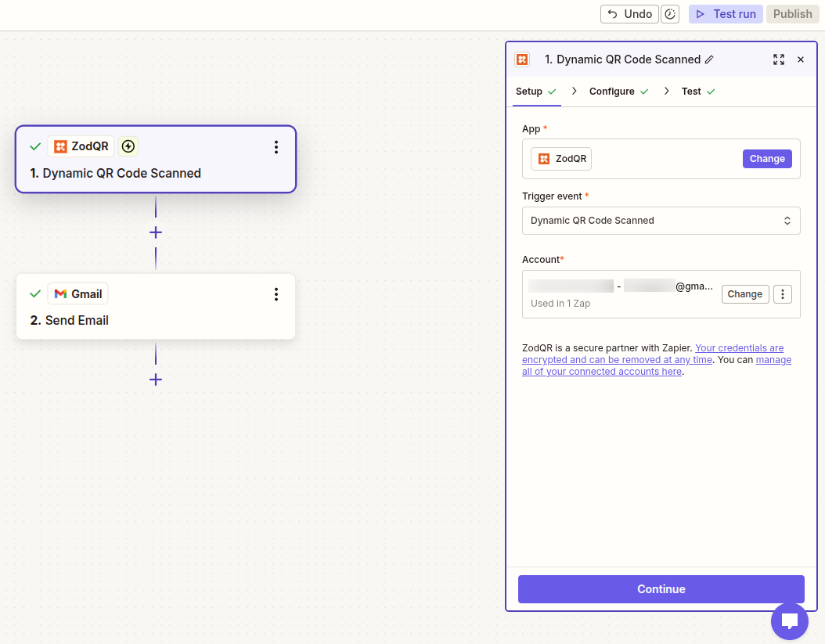This screenshot has width=825, height=644.
Task: Click the Undo button
Action: [629, 14]
